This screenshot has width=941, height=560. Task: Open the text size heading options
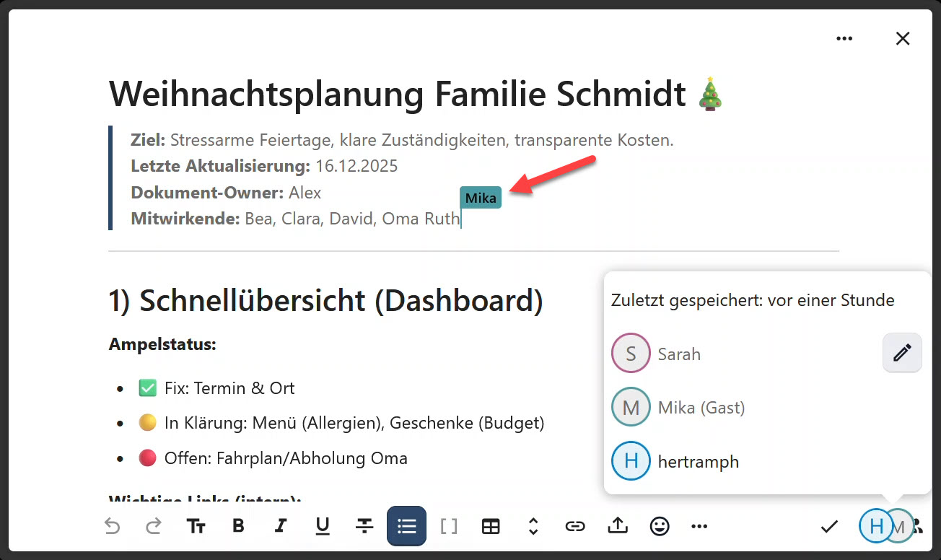[196, 526]
